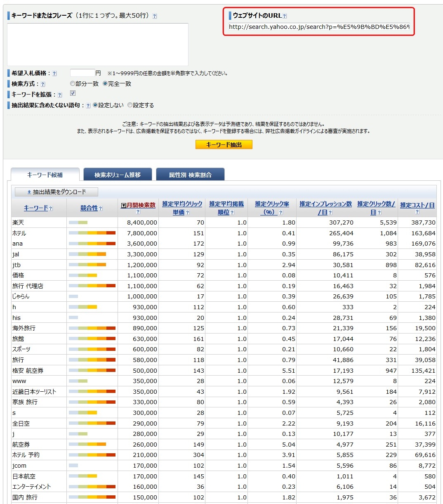Click the keyword スポーツ
This screenshot has width=443, height=504.
point(21,349)
